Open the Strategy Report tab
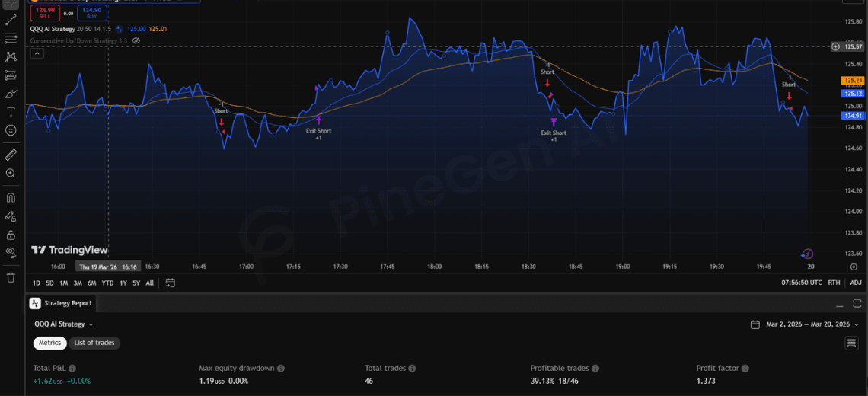Image resolution: width=868 pixels, height=396 pixels. click(62, 303)
